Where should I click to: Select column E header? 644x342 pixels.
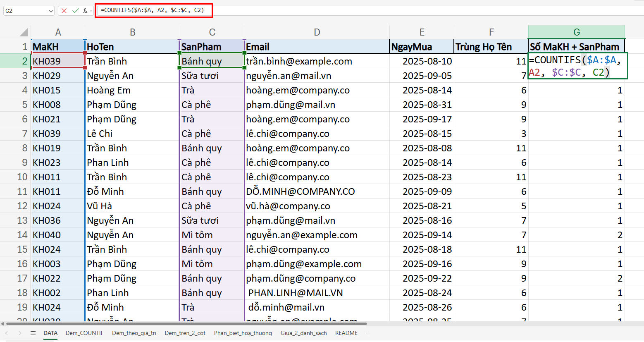click(x=422, y=32)
